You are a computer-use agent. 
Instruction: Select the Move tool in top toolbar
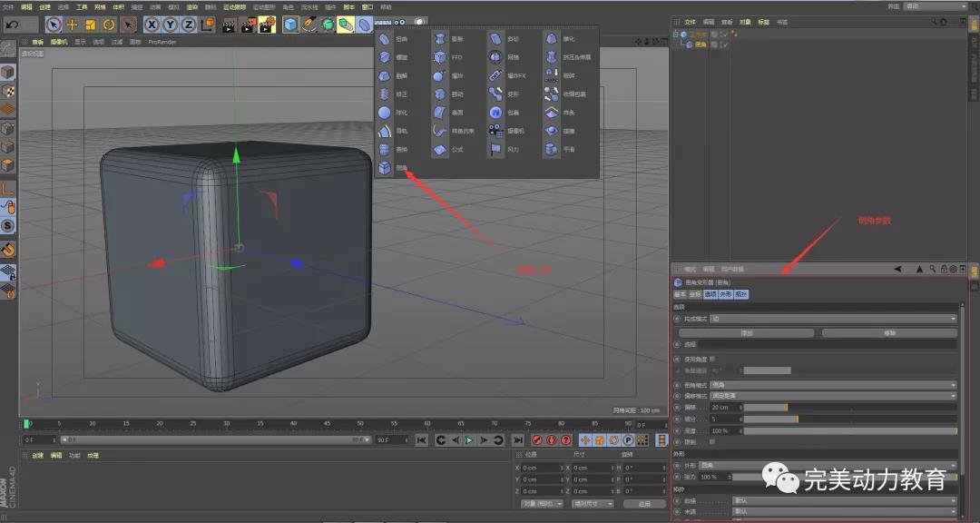pyautogui.click(x=72, y=25)
